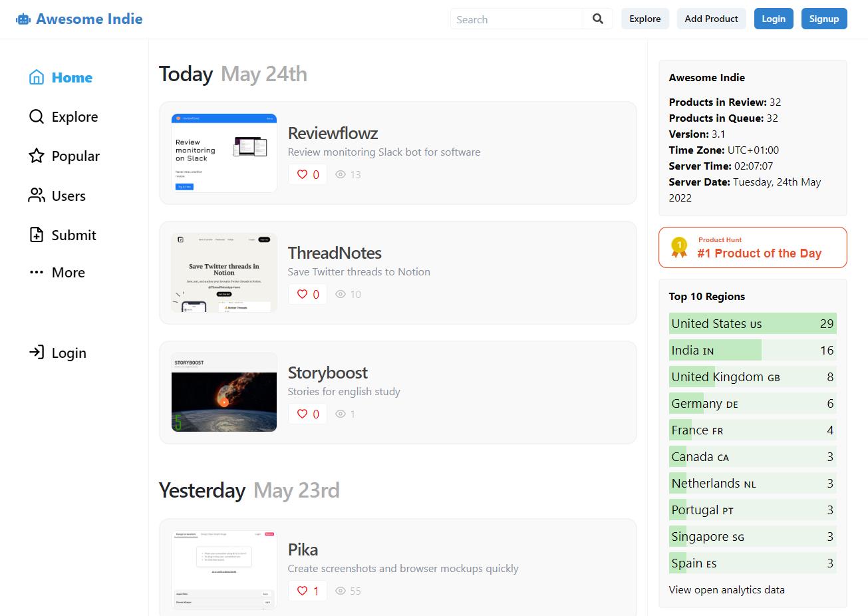Click the Explore button in top bar

pos(645,19)
